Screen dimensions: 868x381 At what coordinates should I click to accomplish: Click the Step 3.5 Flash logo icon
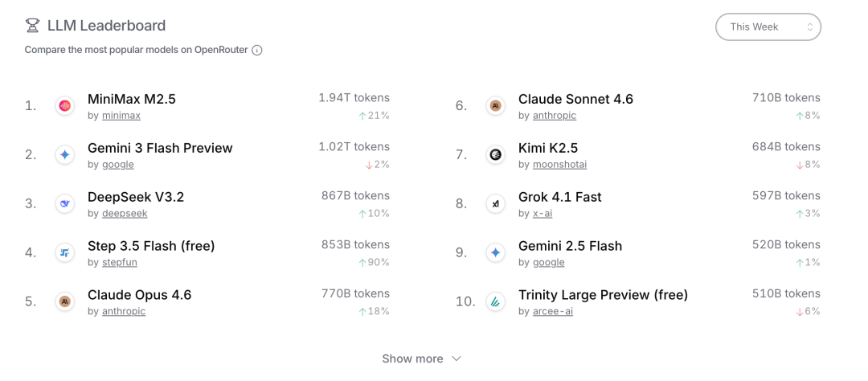(65, 253)
